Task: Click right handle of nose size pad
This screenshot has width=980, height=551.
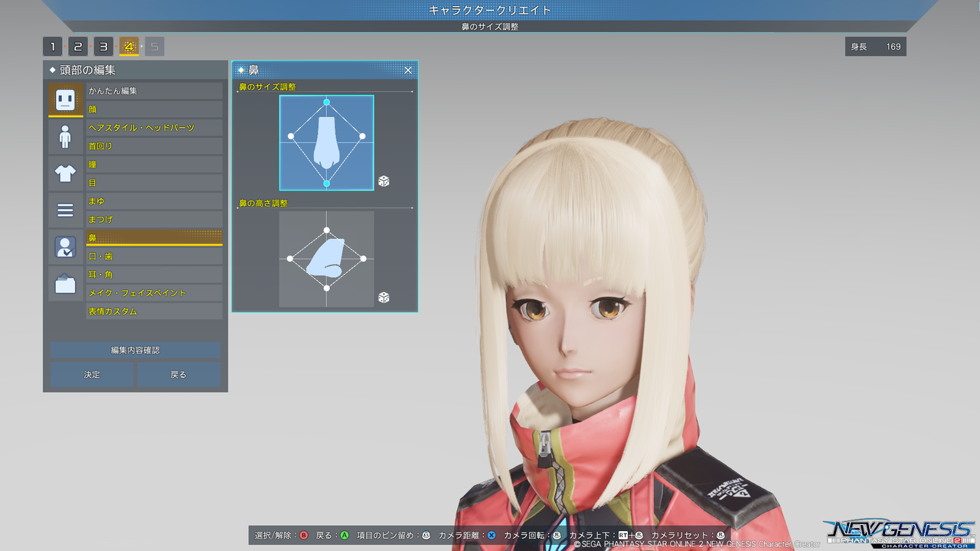Action: pyautogui.click(x=361, y=136)
